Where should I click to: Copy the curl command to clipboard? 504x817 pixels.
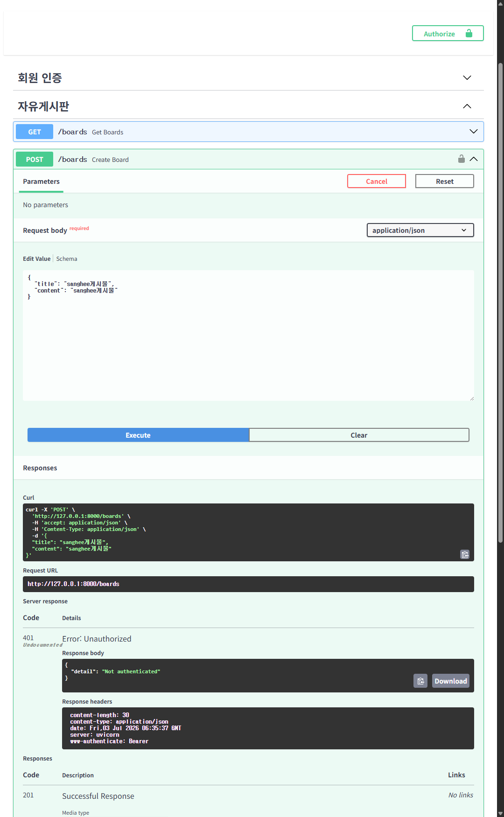coord(465,554)
